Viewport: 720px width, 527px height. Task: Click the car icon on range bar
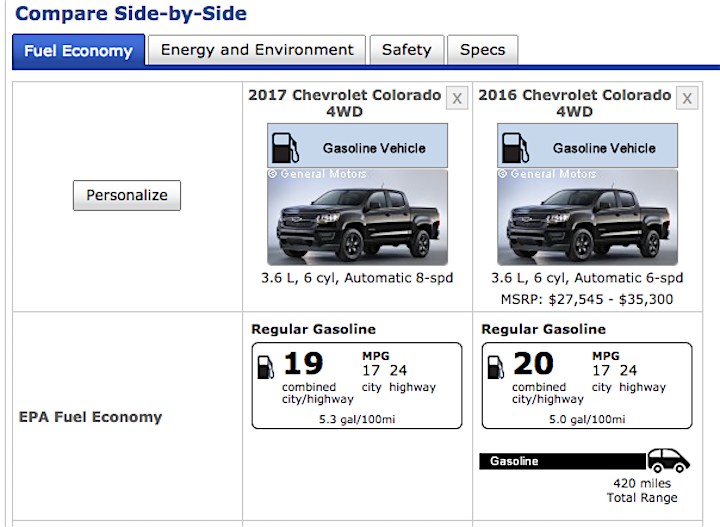[668, 460]
